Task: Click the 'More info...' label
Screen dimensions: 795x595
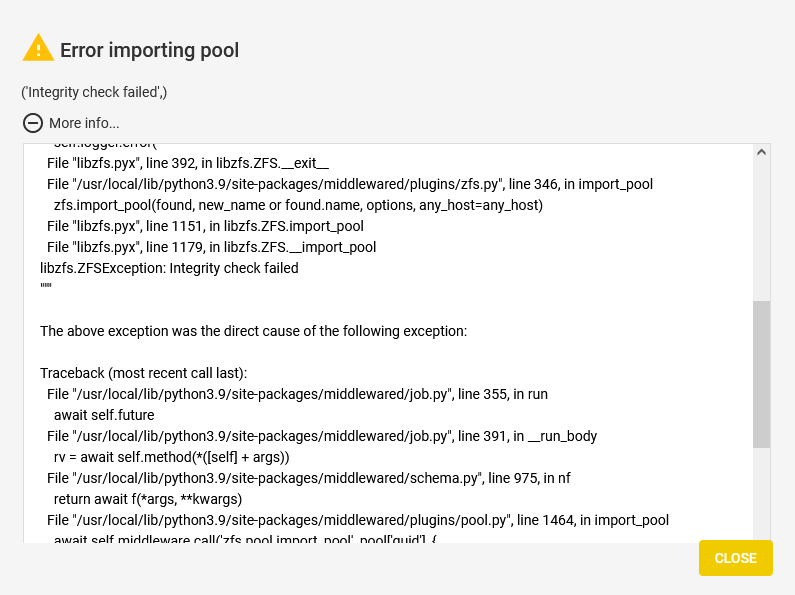Action: tap(84, 123)
